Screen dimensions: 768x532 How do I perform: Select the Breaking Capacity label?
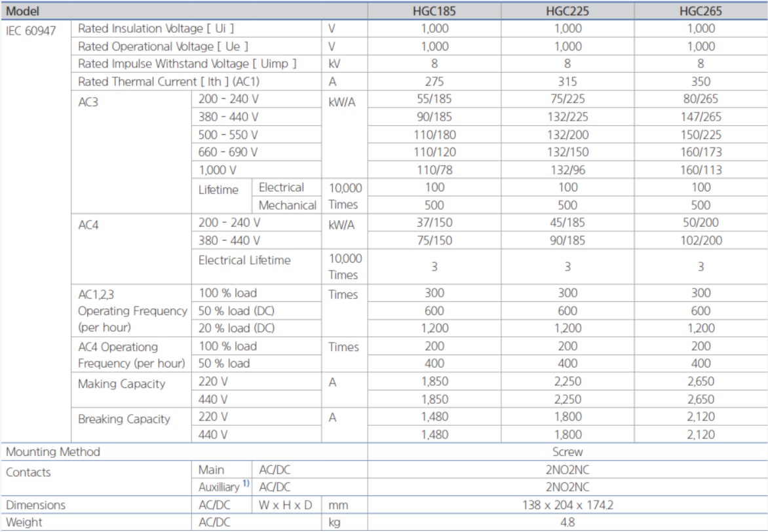click(x=124, y=419)
